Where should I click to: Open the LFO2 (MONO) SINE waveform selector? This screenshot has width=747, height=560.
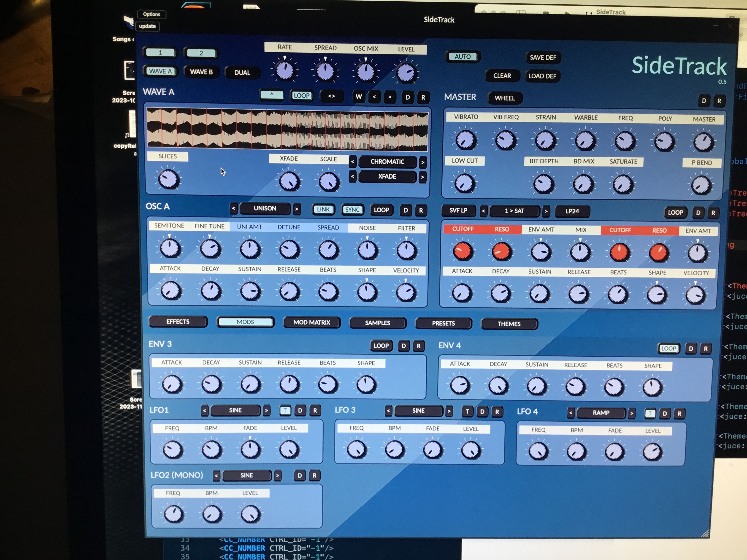click(x=246, y=475)
